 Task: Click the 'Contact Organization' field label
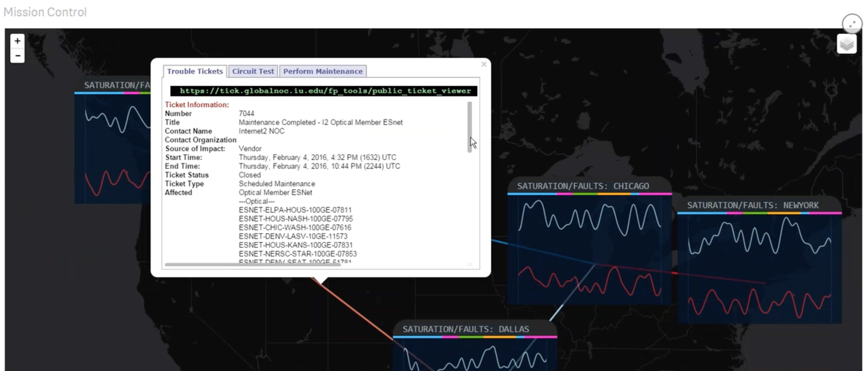(x=201, y=140)
